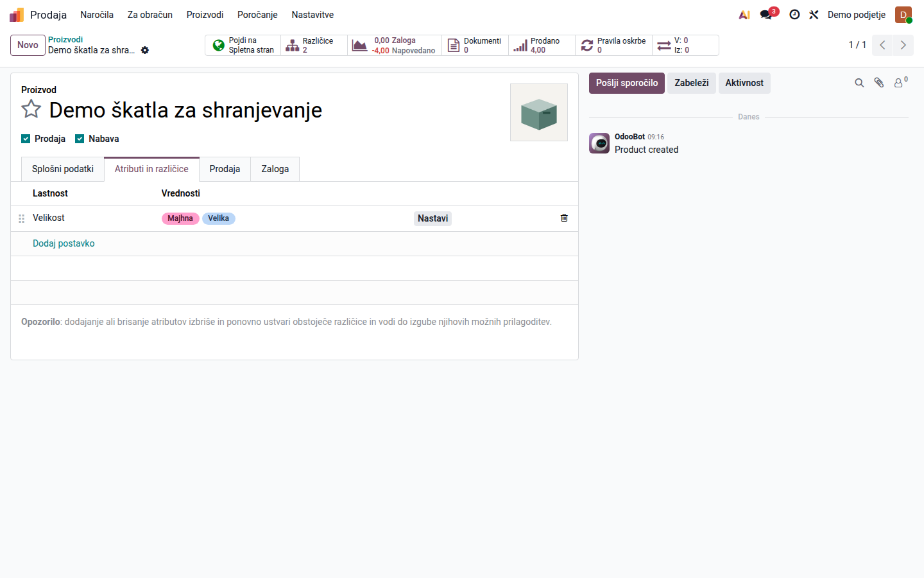Open the developer tools wrench icon
924x578 pixels.
[814, 14]
